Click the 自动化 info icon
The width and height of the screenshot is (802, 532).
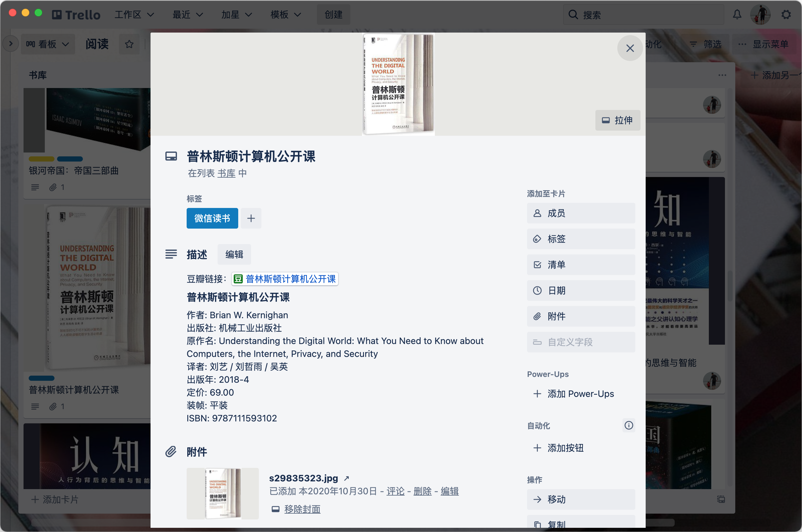(x=629, y=425)
